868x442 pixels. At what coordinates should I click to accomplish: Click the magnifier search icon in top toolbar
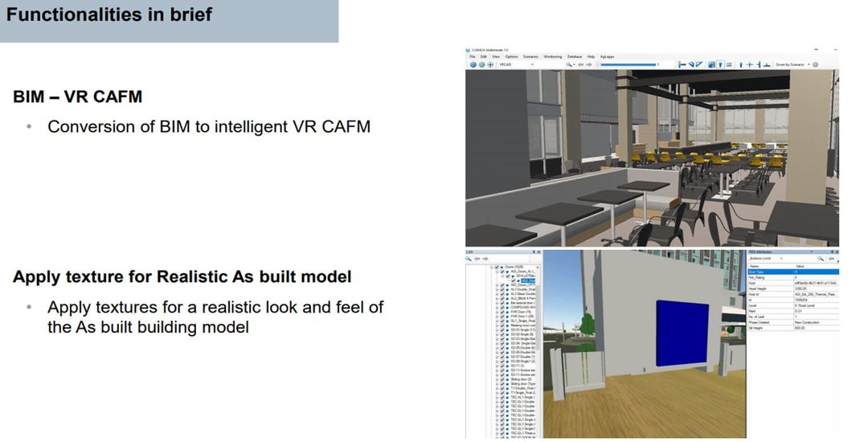567,64
